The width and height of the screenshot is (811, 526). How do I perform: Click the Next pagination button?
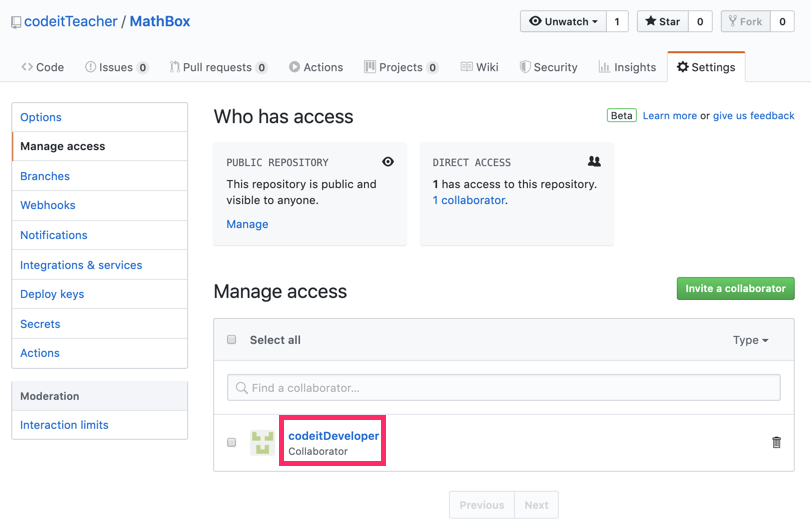pos(536,505)
